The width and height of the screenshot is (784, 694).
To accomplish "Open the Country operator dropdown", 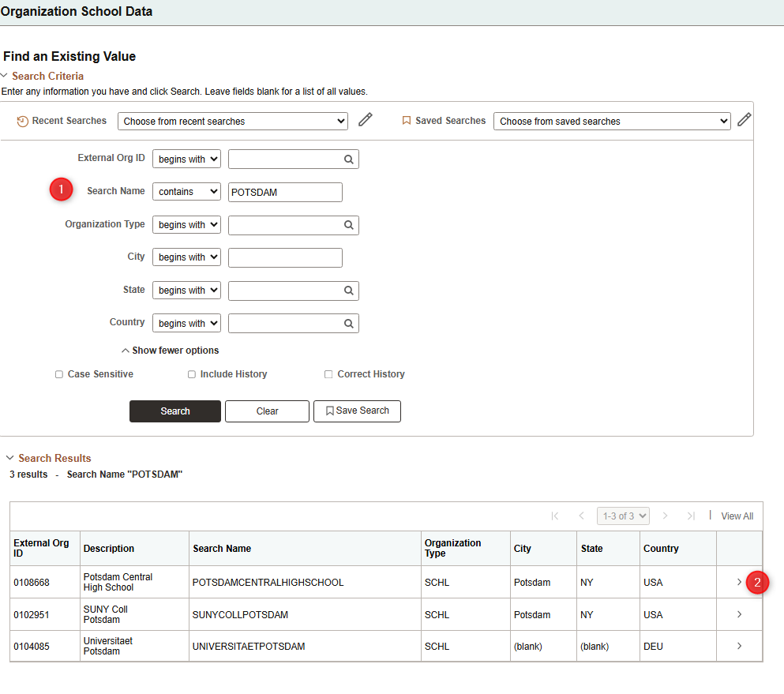I will [x=186, y=324].
